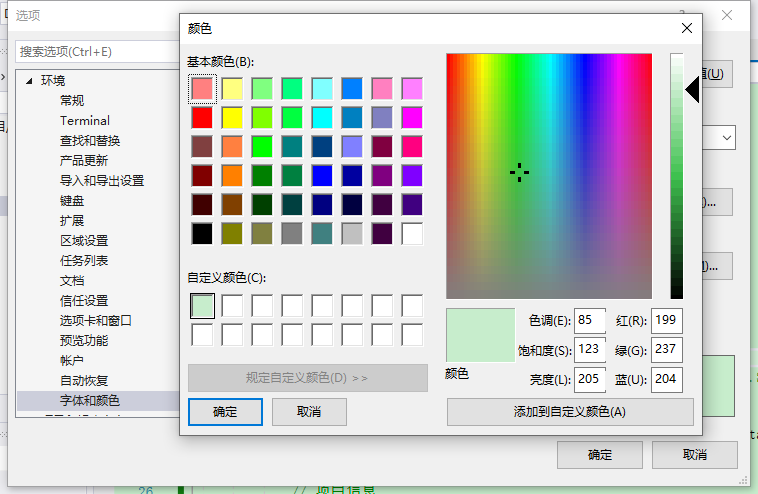The height and width of the screenshot is (494, 758).
Task: Click the saturation (饱和度) input field
Action: click(590, 349)
